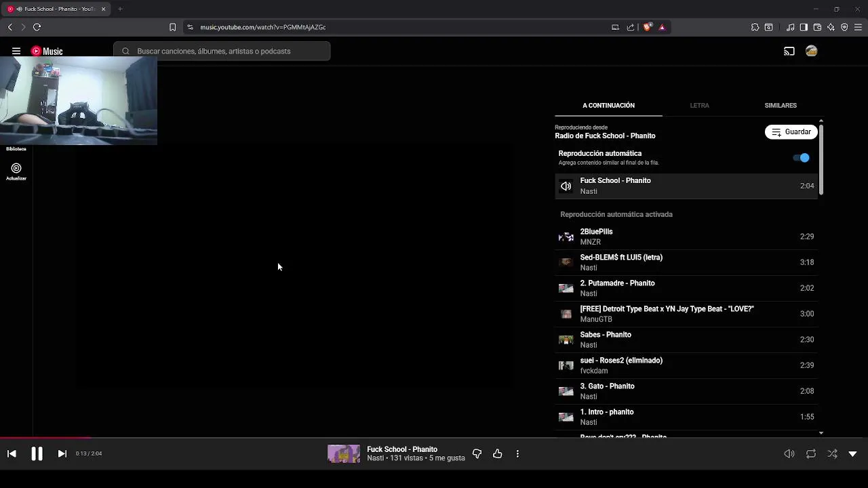Play Sabes - Phanito from queue
The height and width of the screenshot is (488, 868).
(x=686, y=340)
